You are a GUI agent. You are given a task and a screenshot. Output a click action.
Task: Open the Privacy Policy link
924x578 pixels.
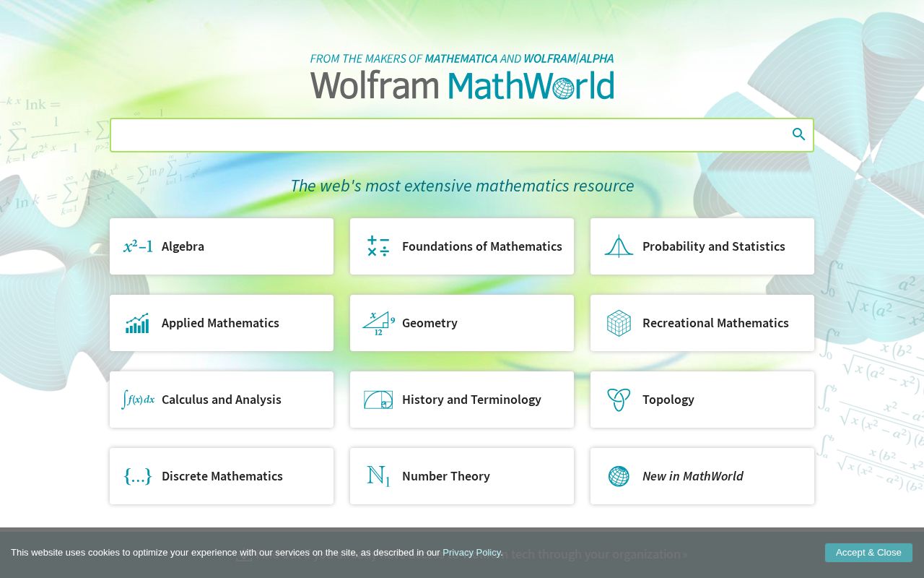pyautogui.click(x=471, y=552)
